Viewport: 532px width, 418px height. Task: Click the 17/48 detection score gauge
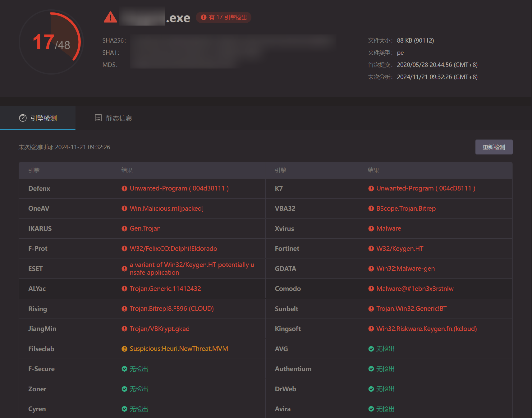51,42
